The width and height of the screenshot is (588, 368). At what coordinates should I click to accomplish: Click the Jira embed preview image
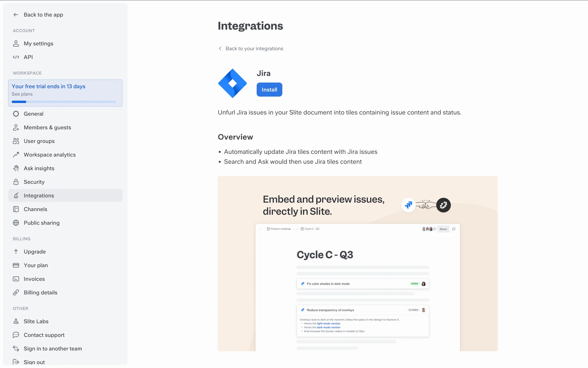coord(357,263)
